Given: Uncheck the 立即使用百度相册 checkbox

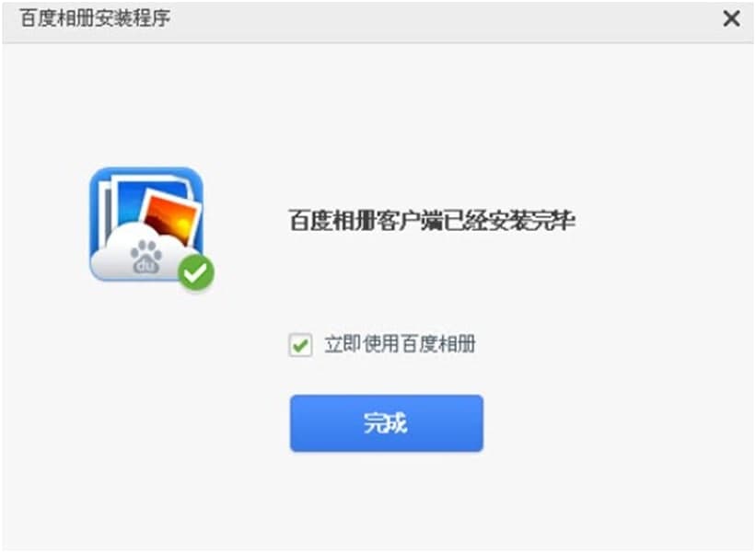Looking at the screenshot, I should pyautogui.click(x=300, y=345).
